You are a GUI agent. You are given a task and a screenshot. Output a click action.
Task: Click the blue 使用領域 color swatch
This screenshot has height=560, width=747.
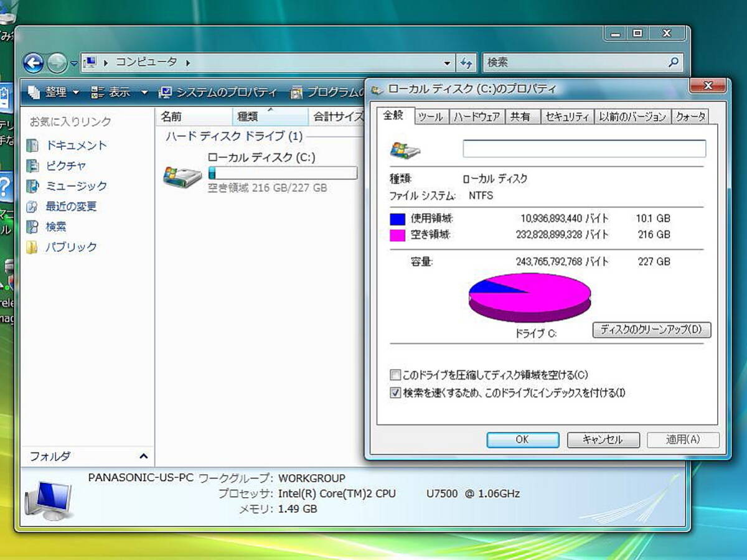[x=397, y=219]
